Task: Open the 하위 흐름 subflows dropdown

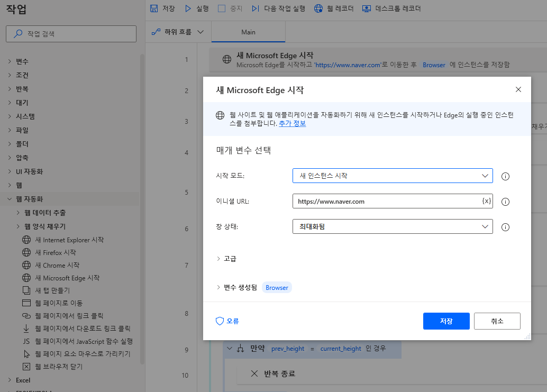Action: coord(178,32)
